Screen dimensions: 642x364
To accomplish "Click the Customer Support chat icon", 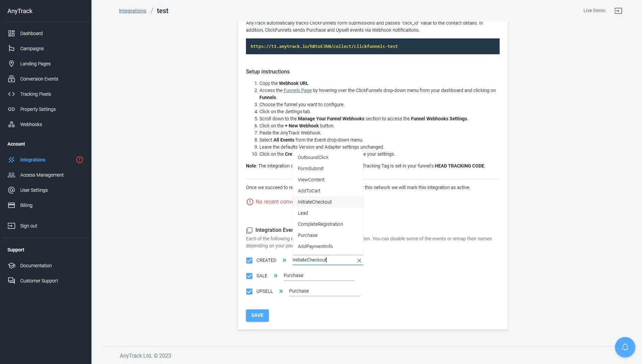I will point(11,281).
